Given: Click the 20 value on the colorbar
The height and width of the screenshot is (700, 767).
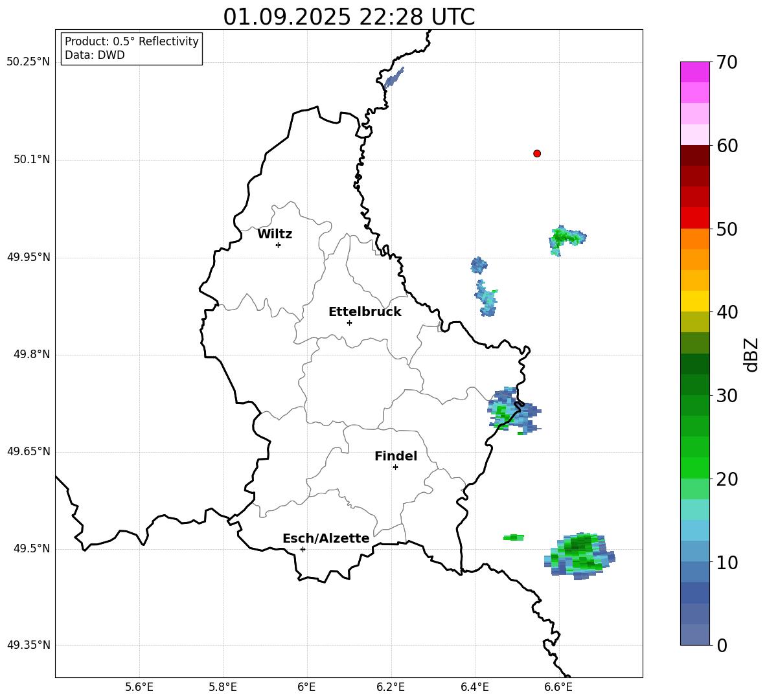Looking at the screenshot, I should coord(727,479).
